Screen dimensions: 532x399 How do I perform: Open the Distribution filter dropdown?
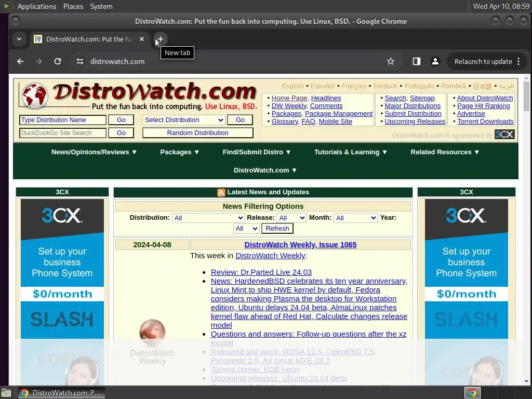[x=208, y=218]
